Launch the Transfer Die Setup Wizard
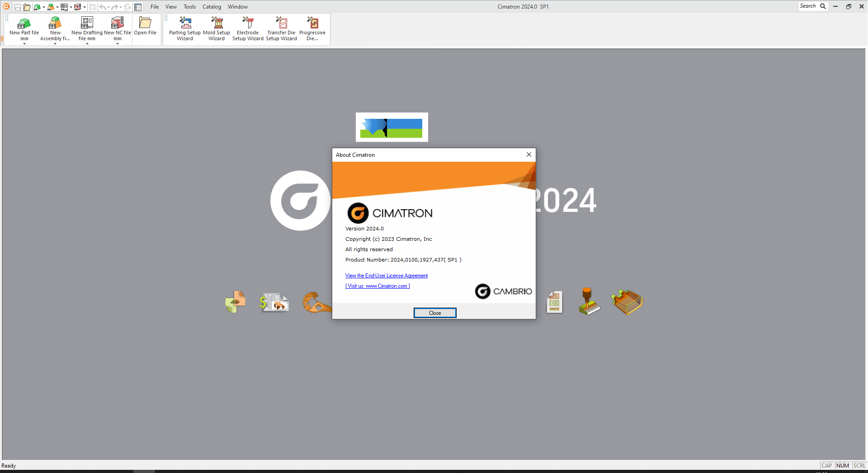 (x=281, y=28)
